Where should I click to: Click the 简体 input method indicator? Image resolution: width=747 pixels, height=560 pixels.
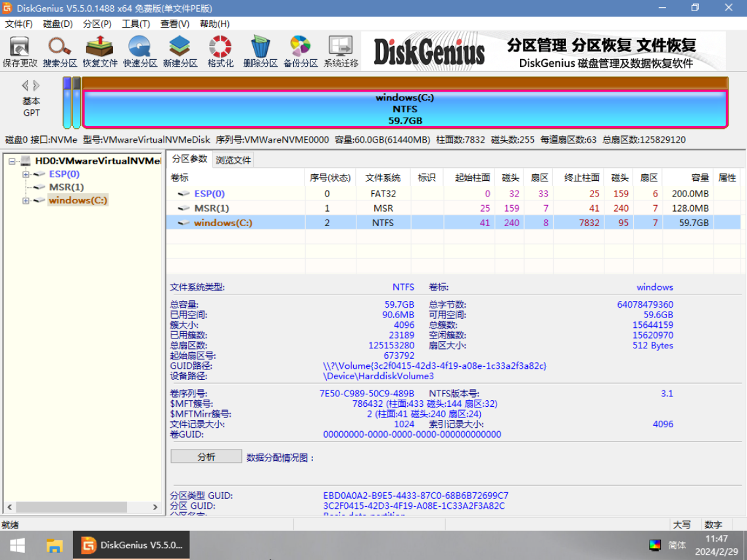pyautogui.click(x=677, y=546)
